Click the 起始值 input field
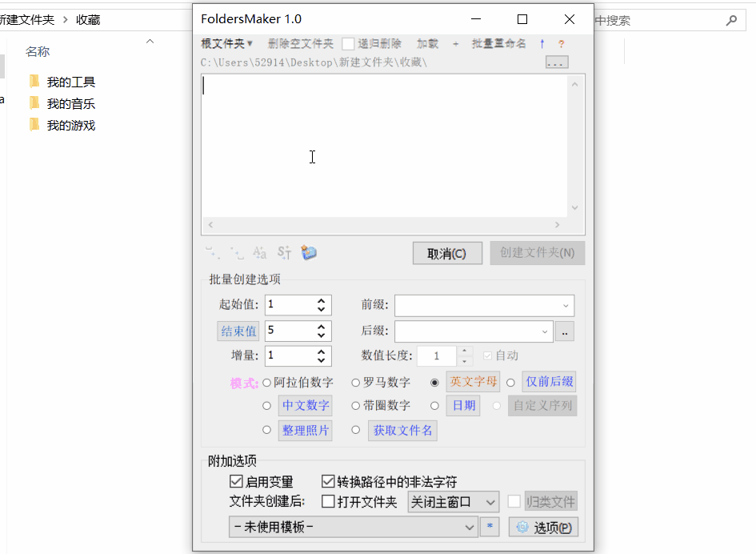 click(290, 305)
